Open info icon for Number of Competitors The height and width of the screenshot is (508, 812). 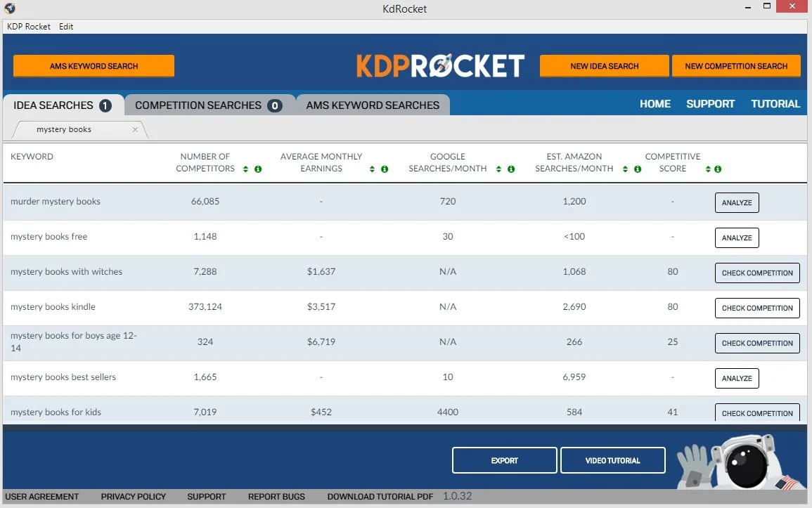(x=258, y=169)
